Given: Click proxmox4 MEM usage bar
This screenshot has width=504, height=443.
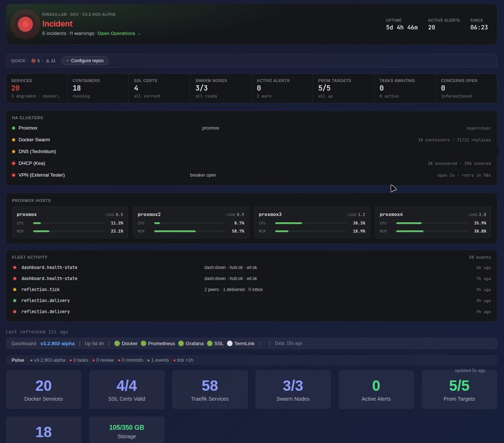Looking at the screenshot, I should click(432, 231).
